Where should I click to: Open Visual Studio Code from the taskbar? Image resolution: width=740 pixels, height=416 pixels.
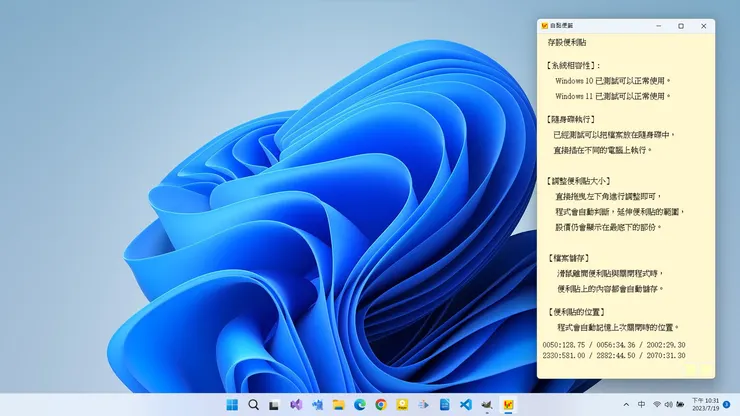coord(465,405)
